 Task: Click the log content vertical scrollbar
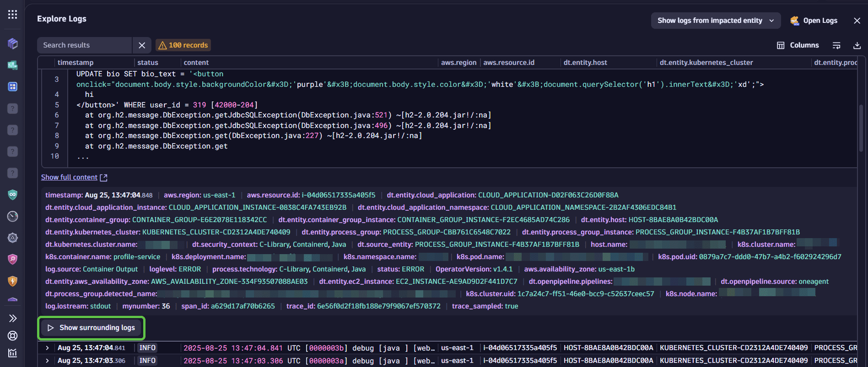(x=861, y=128)
